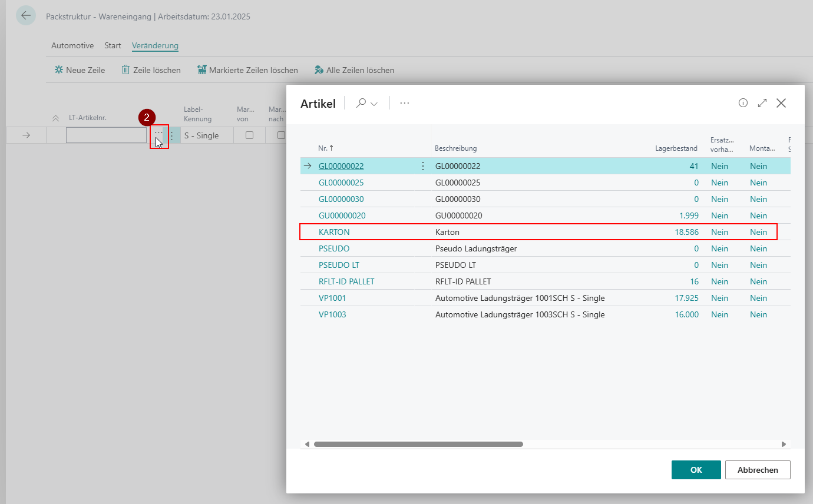Click the Abbrechen button

758,470
